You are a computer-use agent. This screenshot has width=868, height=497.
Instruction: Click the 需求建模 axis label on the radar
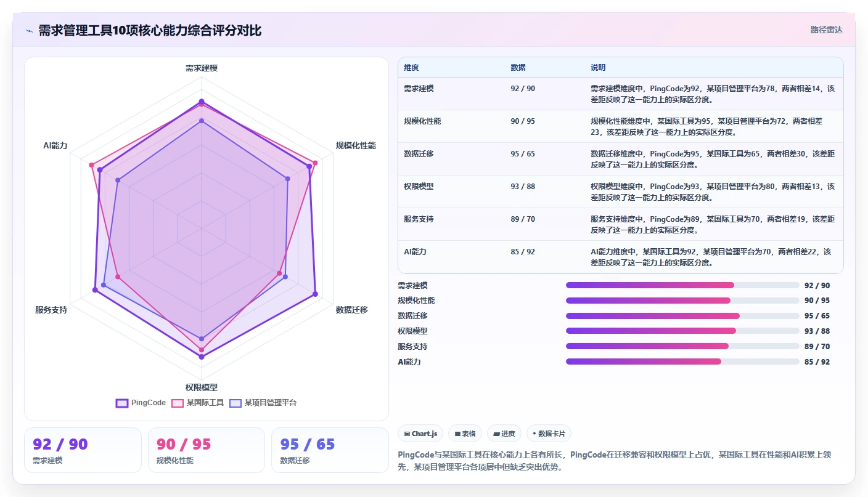coord(202,68)
